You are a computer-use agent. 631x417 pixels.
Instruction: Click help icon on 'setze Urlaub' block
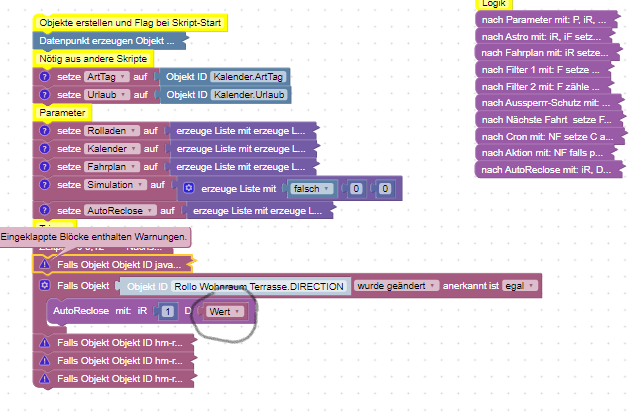(x=45, y=95)
